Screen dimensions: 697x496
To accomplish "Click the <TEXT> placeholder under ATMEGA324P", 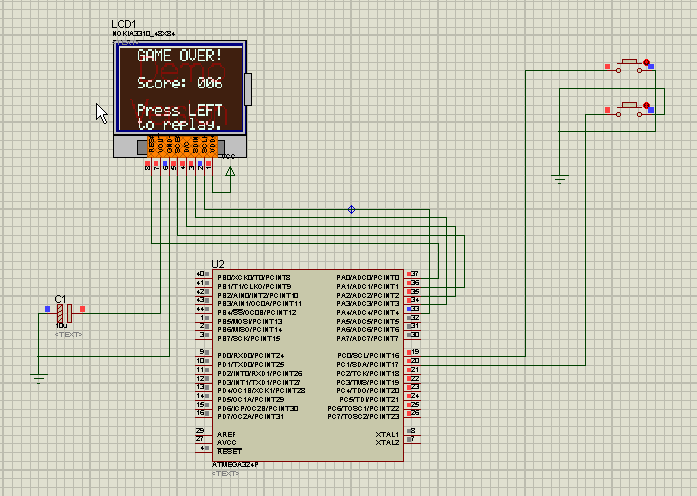I will [x=225, y=473].
